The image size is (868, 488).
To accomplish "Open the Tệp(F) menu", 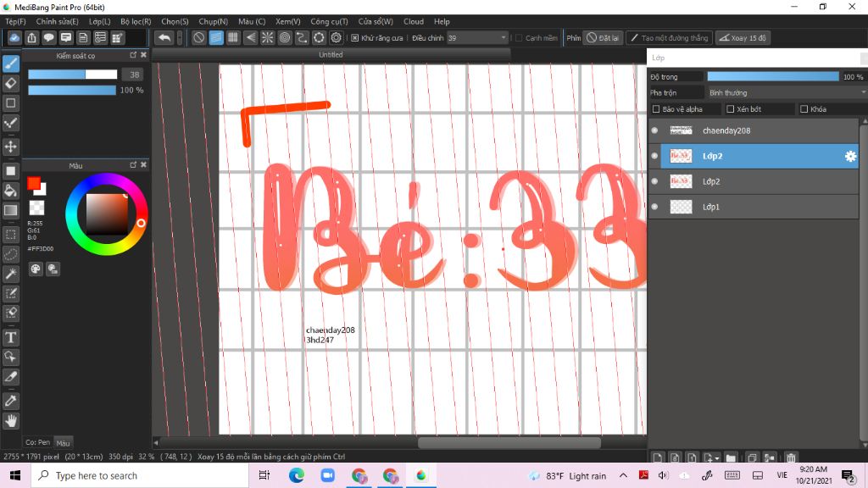I will (x=15, y=21).
